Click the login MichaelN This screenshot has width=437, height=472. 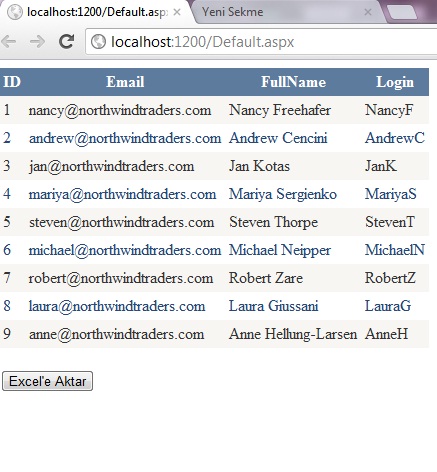pos(395,250)
